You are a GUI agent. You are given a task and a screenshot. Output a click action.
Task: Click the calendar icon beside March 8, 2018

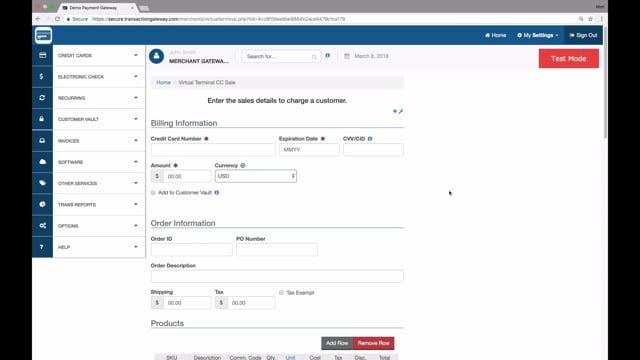click(347, 56)
